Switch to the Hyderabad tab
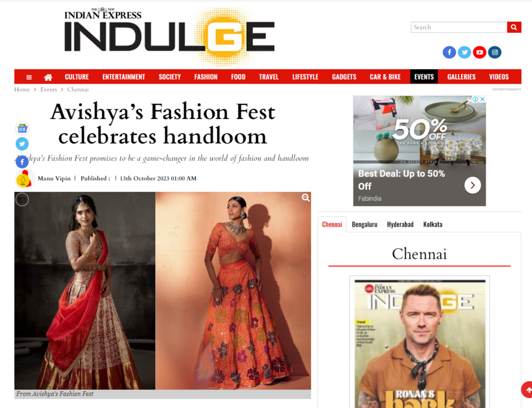532x408 pixels. [x=400, y=224]
